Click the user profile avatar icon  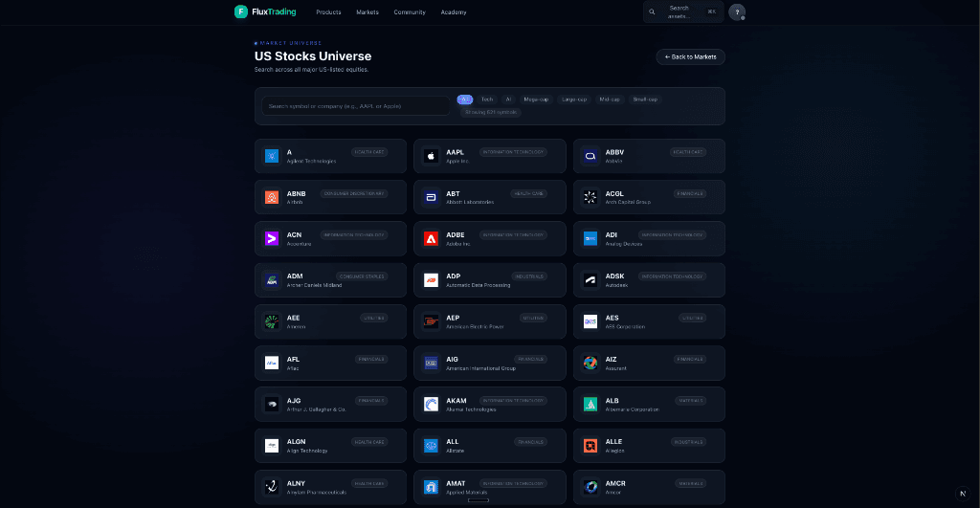point(736,12)
